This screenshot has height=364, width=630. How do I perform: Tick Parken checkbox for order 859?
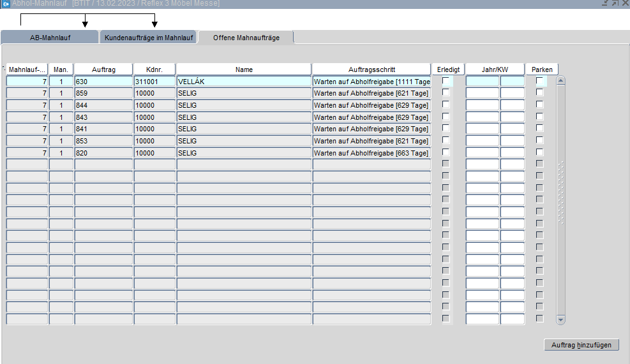click(540, 92)
